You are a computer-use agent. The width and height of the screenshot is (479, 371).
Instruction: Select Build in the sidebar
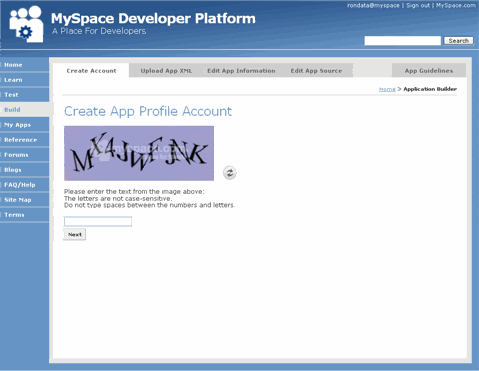24,110
